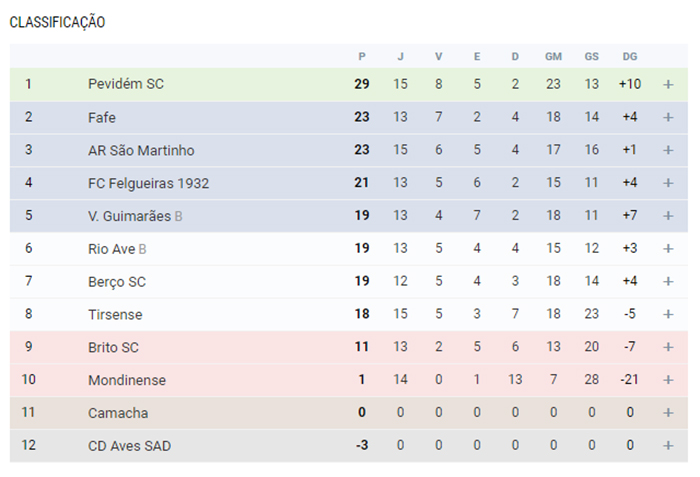Image resolution: width=700 pixels, height=477 pixels.
Task: Show more details for Berço SC
Action: click(x=668, y=281)
